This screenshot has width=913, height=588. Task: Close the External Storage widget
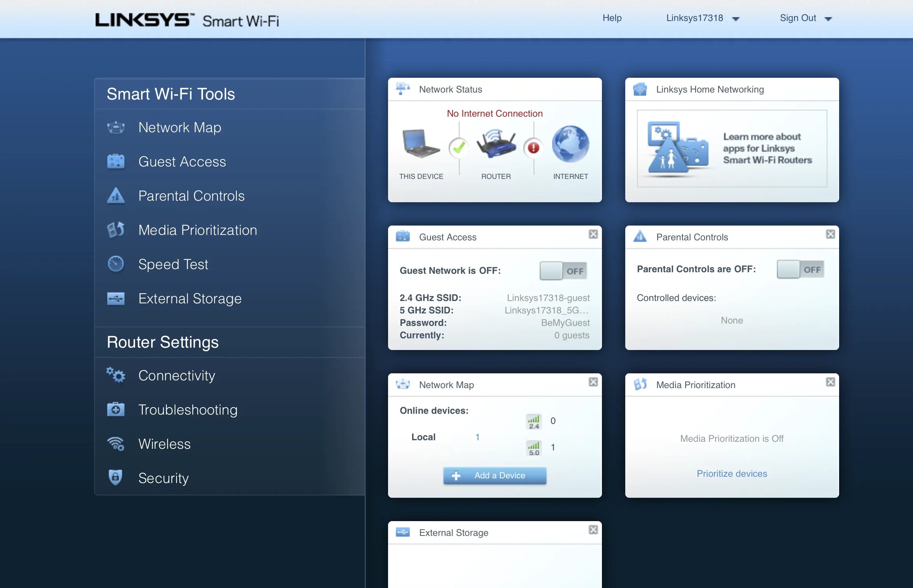click(x=593, y=530)
